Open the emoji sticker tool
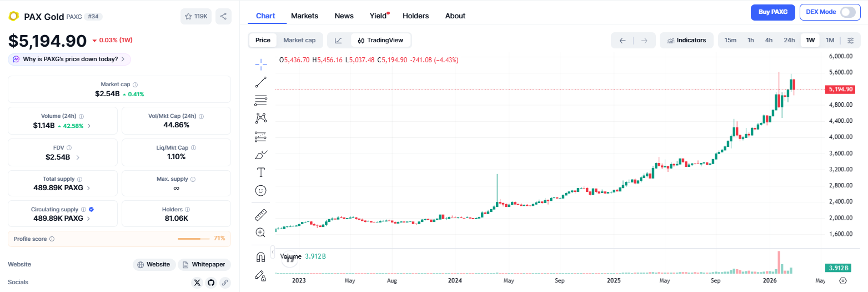This screenshot has width=868, height=292. click(x=261, y=190)
